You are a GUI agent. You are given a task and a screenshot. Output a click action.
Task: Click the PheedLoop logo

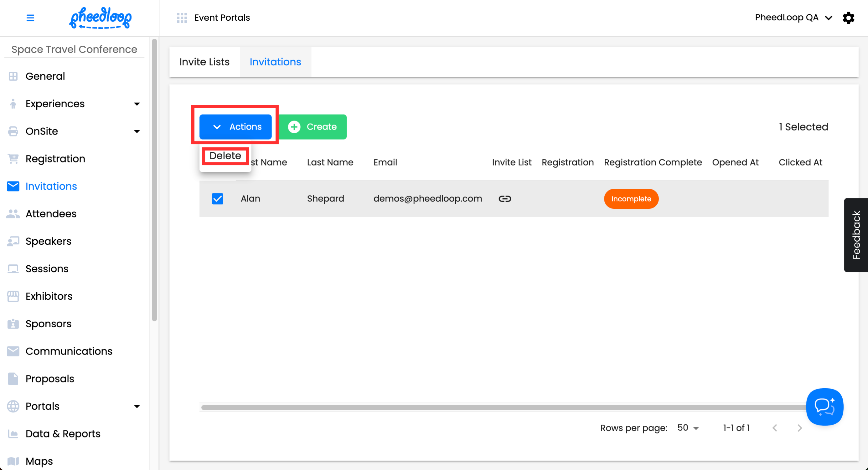click(100, 18)
